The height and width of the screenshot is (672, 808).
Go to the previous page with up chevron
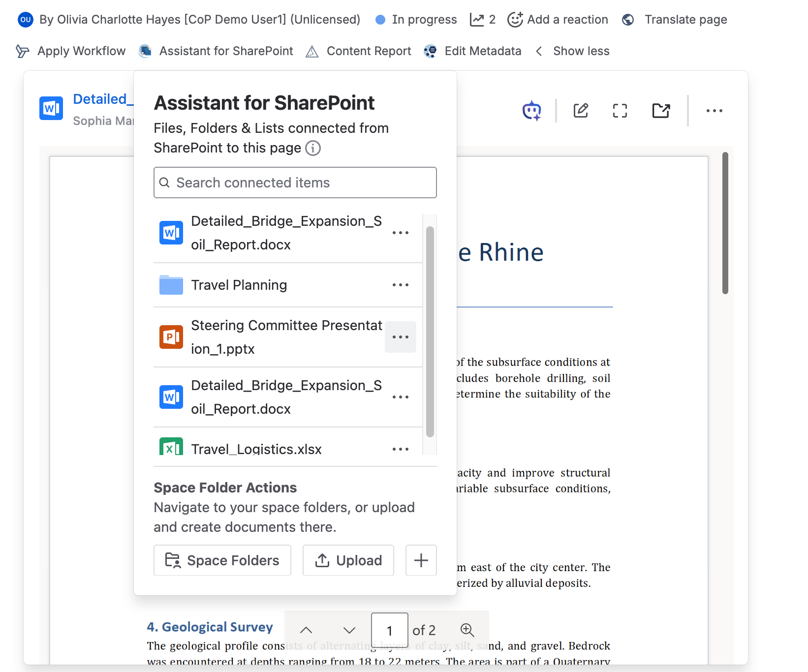pos(306,630)
